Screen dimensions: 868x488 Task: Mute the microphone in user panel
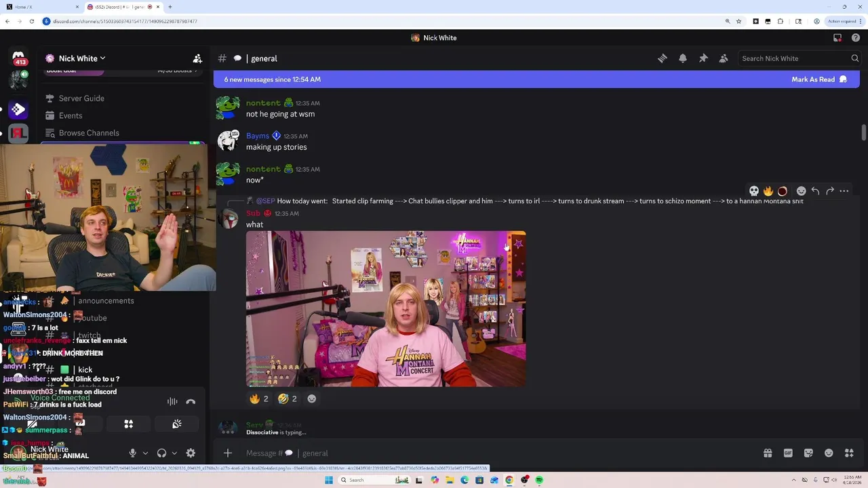pyautogui.click(x=133, y=453)
